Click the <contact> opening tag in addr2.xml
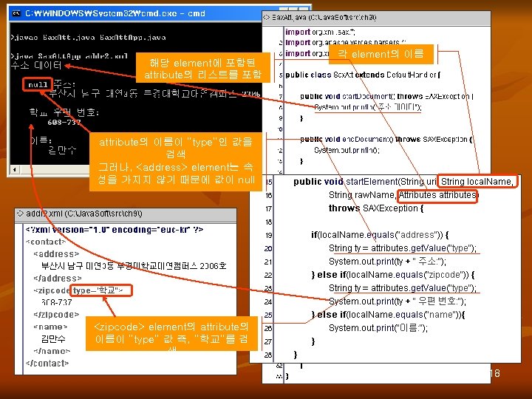 46,242
